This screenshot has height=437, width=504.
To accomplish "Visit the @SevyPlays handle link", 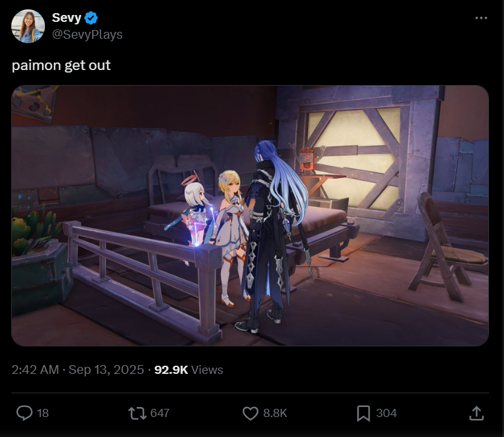I will 87,34.
